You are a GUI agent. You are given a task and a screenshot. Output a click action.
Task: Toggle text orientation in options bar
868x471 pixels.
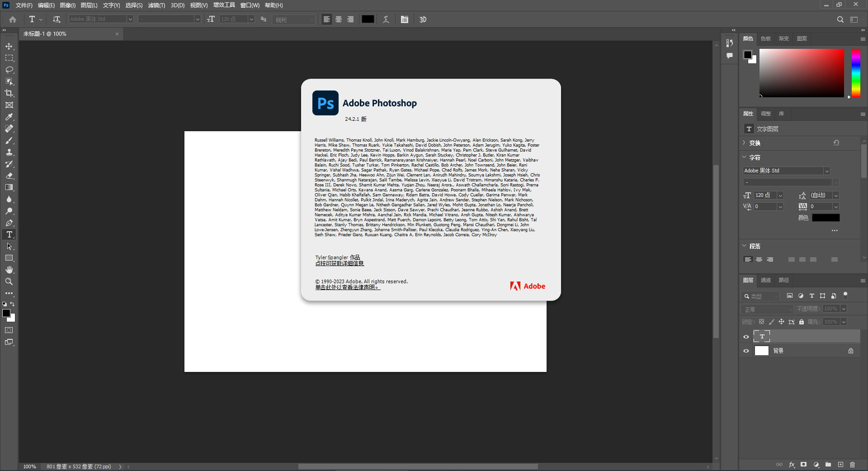[x=57, y=19]
